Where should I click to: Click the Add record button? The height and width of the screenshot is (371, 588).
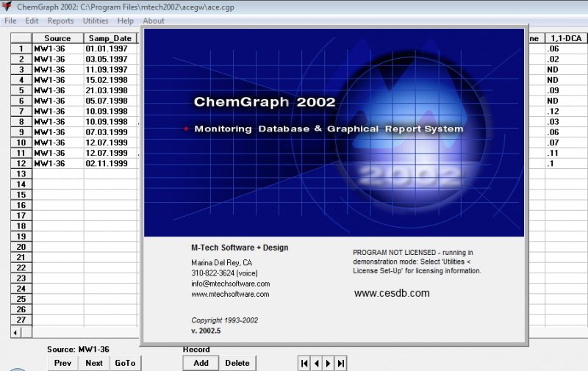coord(201,363)
